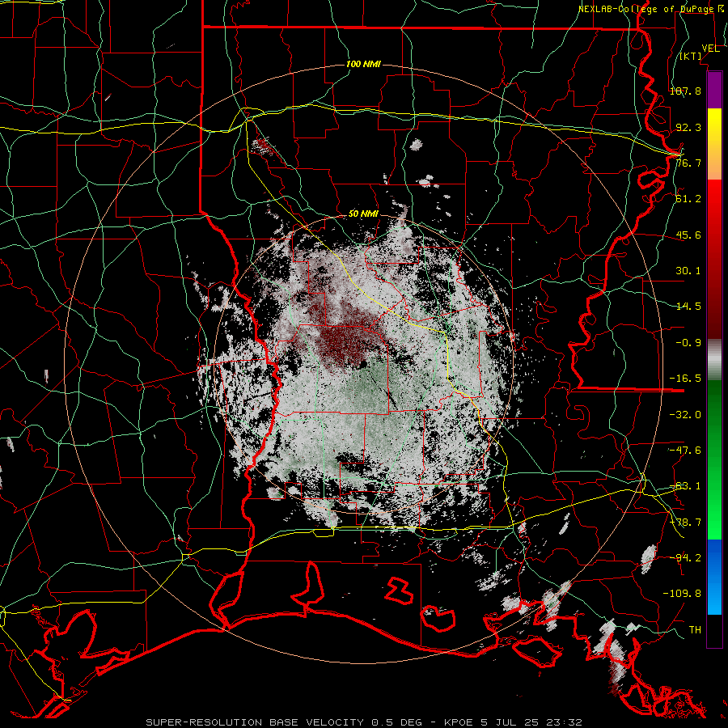Select the 14.5 scale label
This screenshot has width=728, height=728.
[688, 307]
